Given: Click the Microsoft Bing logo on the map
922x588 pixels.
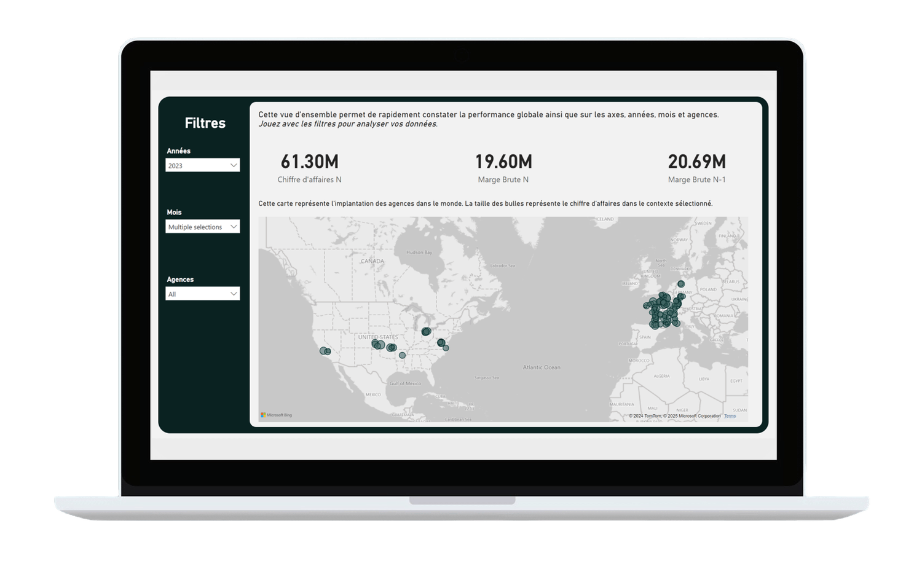Looking at the screenshot, I should (x=276, y=415).
